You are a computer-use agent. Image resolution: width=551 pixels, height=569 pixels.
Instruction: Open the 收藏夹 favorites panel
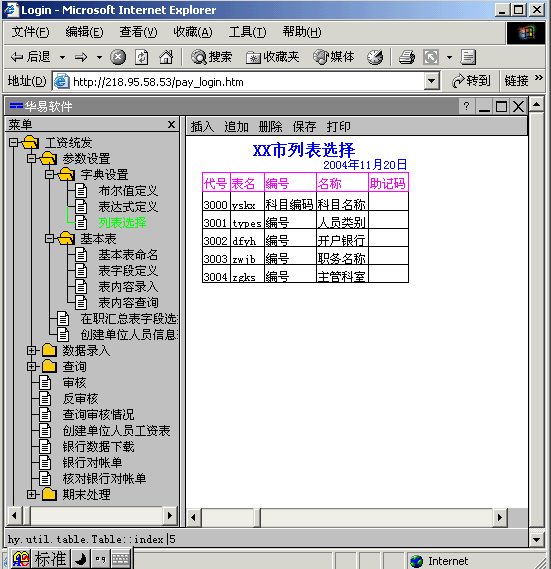(x=272, y=57)
